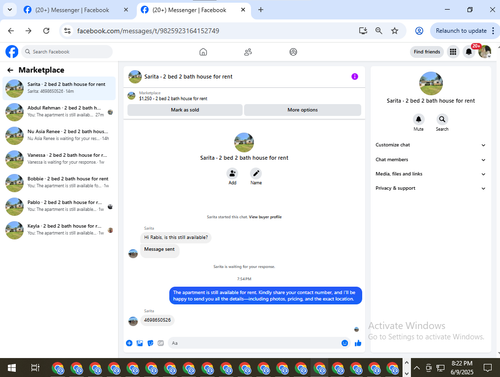Open the notifications bell in Facebook header

[x=469, y=52]
